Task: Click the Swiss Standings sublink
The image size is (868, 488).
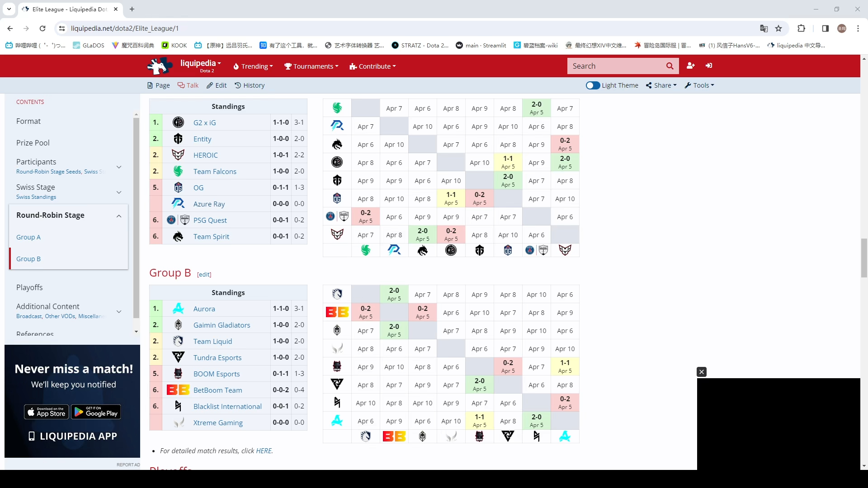Action: pyautogui.click(x=36, y=197)
